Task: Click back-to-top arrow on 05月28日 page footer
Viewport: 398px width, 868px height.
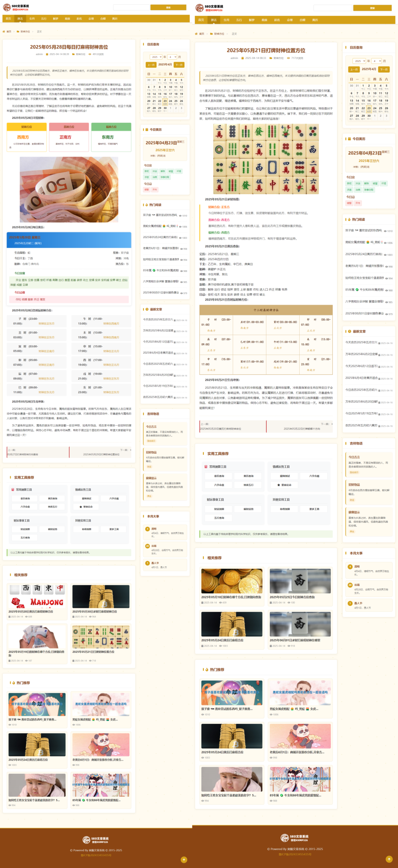Action: point(184,860)
